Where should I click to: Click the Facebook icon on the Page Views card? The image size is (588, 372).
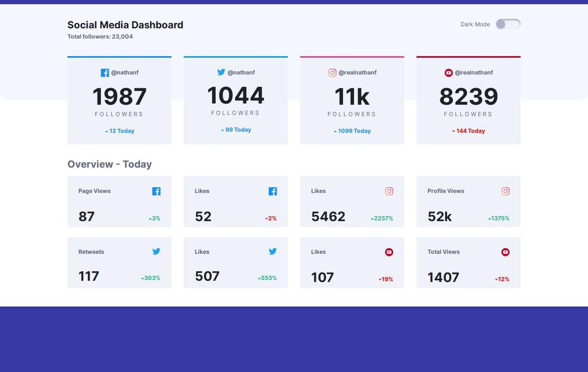[x=156, y=191]
